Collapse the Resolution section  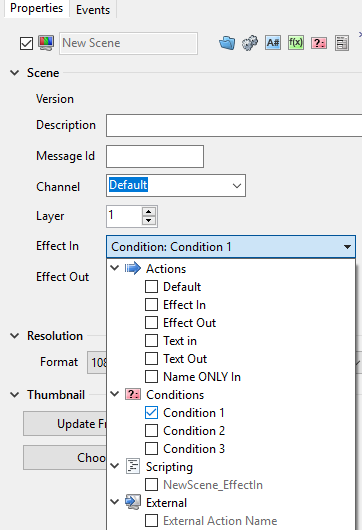15,336
